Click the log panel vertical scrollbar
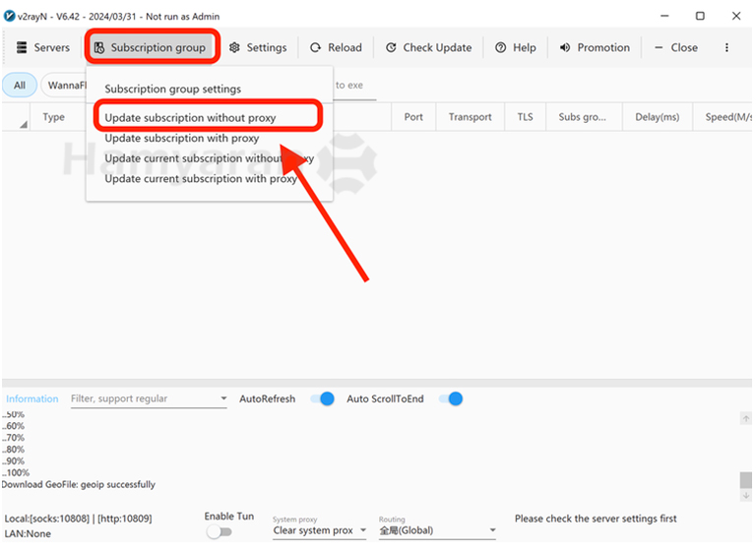Viewport: 756px width, 551px height. tap(746, 480)
